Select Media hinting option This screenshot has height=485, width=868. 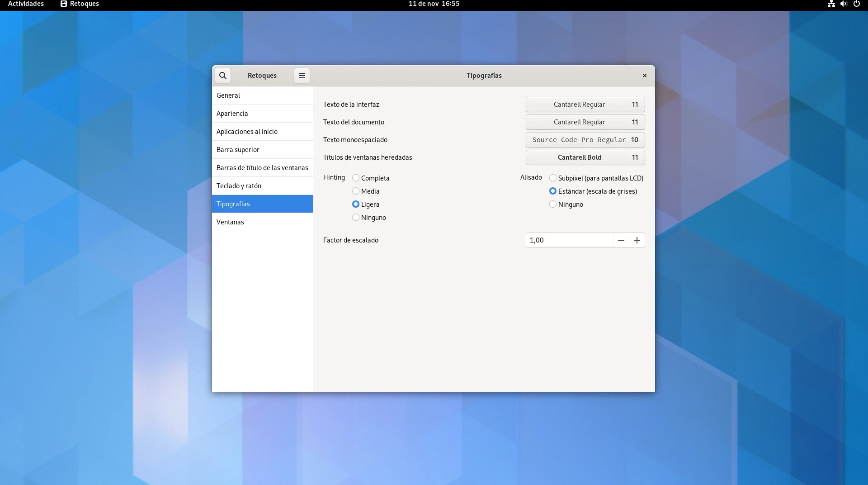coord(356,191)
